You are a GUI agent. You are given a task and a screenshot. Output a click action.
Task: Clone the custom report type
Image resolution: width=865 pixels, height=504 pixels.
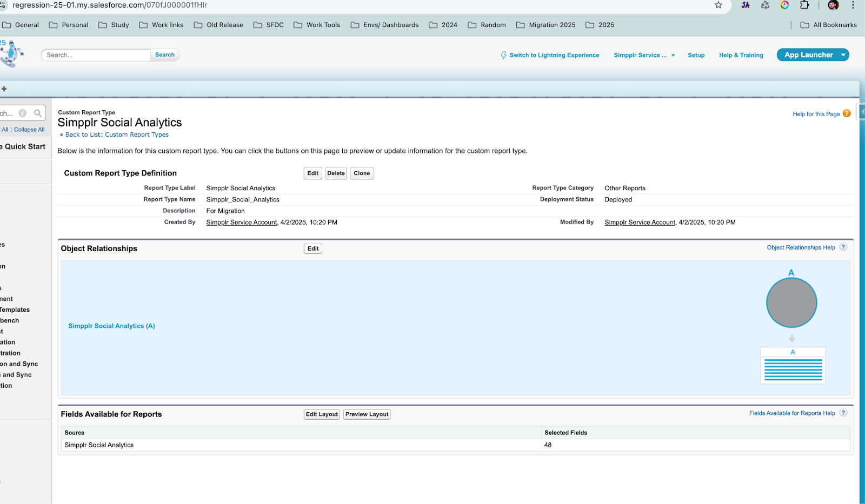point(362,173)
